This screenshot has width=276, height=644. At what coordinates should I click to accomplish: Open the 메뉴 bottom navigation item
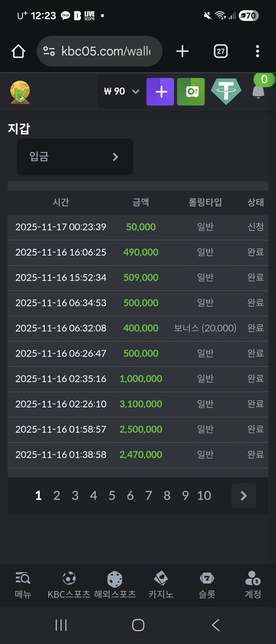pos(23,585)
